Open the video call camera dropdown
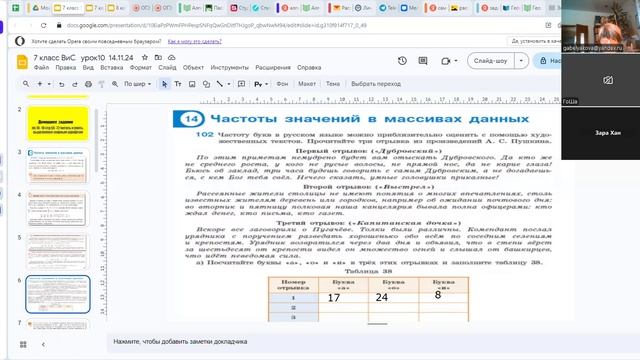The height and width of the screenshot is (360, 640). 449,61
